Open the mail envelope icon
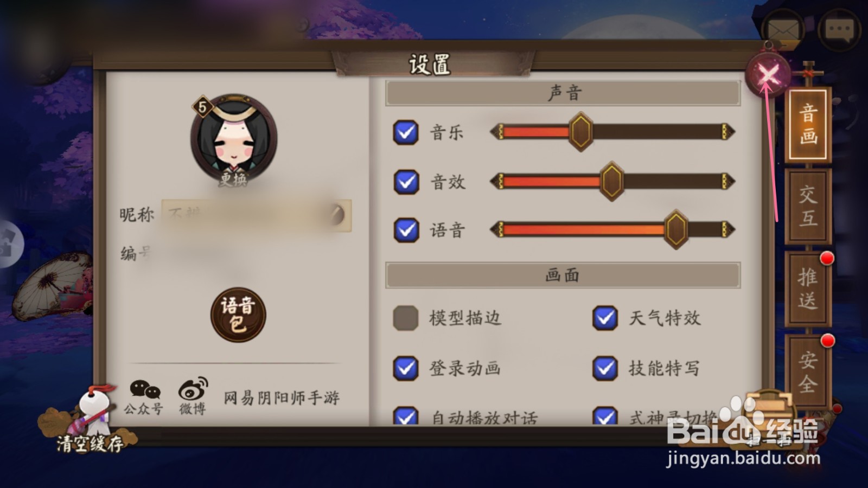The image size is (868, 488). click(782, 30)
